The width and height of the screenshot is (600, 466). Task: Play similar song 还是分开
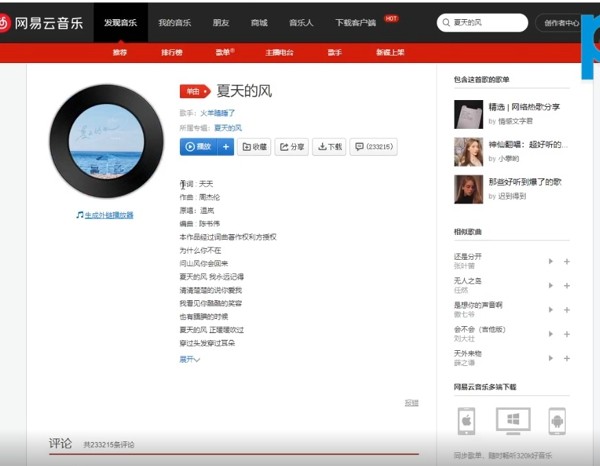point(551,261)
